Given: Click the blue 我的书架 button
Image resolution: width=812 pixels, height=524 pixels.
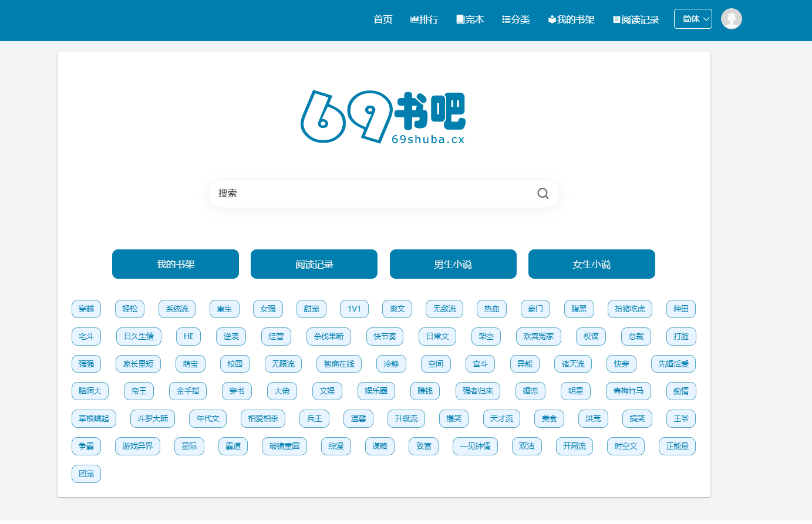Looking at the screenshot, I should pos(176,264).
